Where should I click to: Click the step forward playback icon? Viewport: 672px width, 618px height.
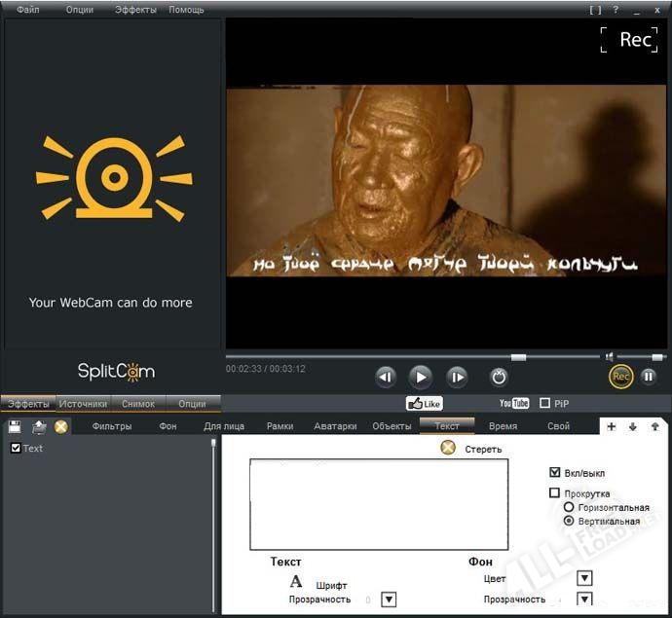coord(457,377)
